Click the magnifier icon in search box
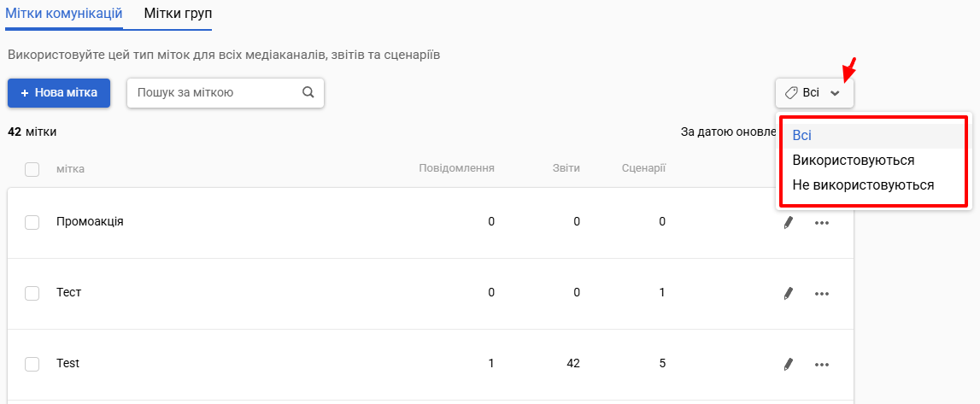 click(308, 92)
